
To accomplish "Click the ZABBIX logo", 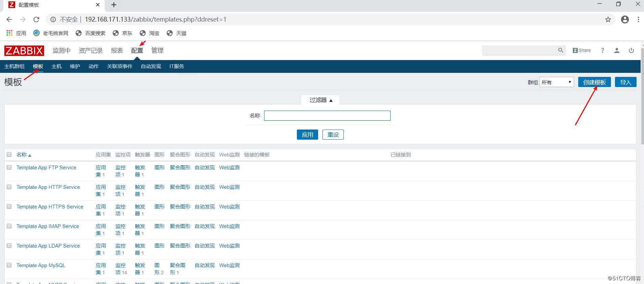I will [x=24, y=51].
